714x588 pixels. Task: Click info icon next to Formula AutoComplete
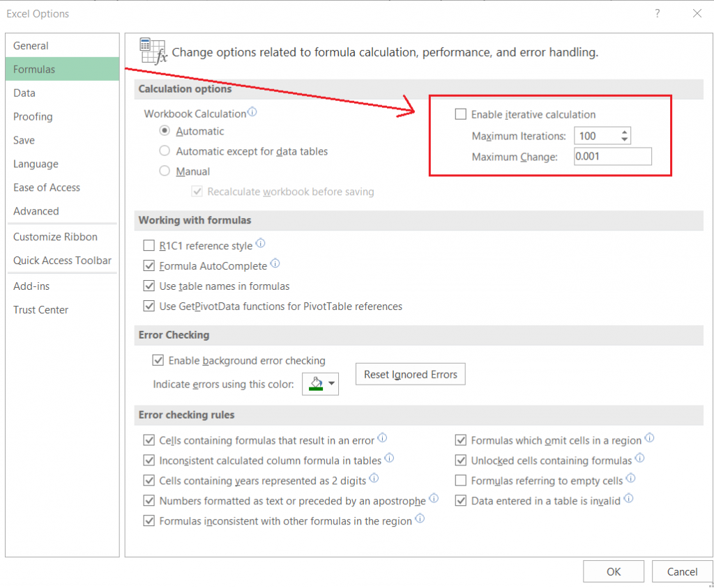(275, 264)
